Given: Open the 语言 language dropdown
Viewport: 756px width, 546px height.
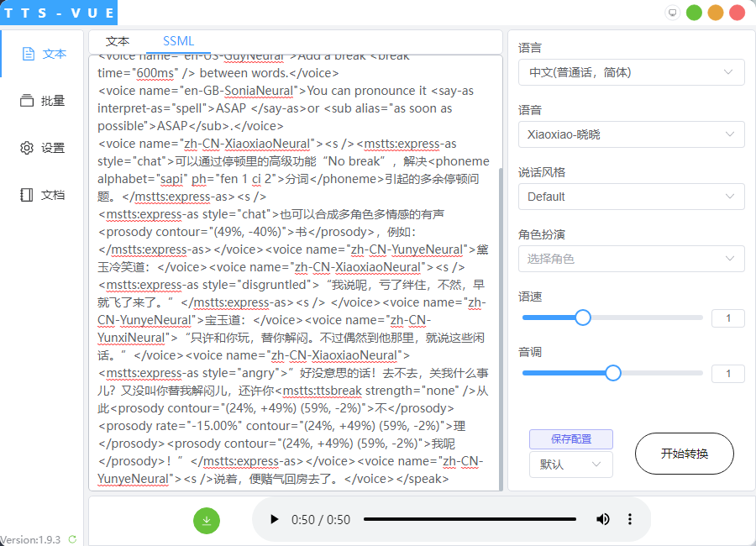Looking at the screenshot, I should 631,72.
